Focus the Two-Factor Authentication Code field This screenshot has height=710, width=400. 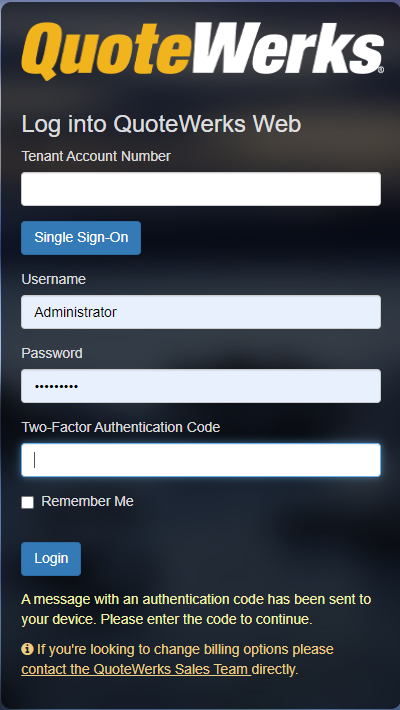(201, 460)
